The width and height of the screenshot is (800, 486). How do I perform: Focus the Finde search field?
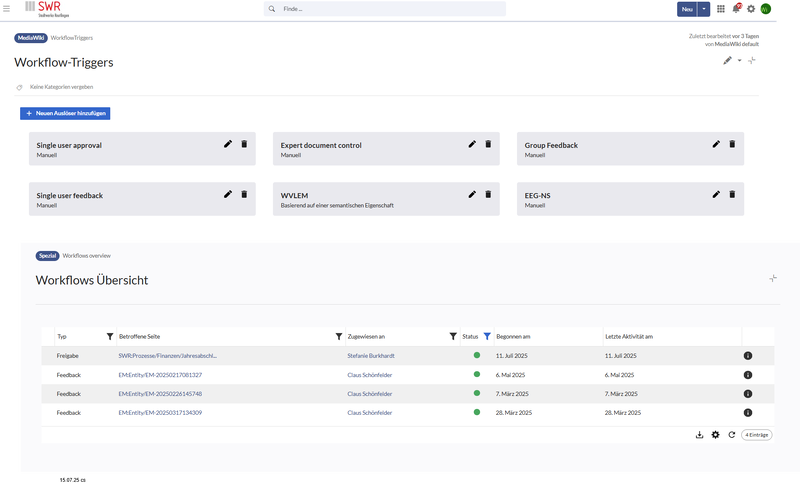coord(385,9)
